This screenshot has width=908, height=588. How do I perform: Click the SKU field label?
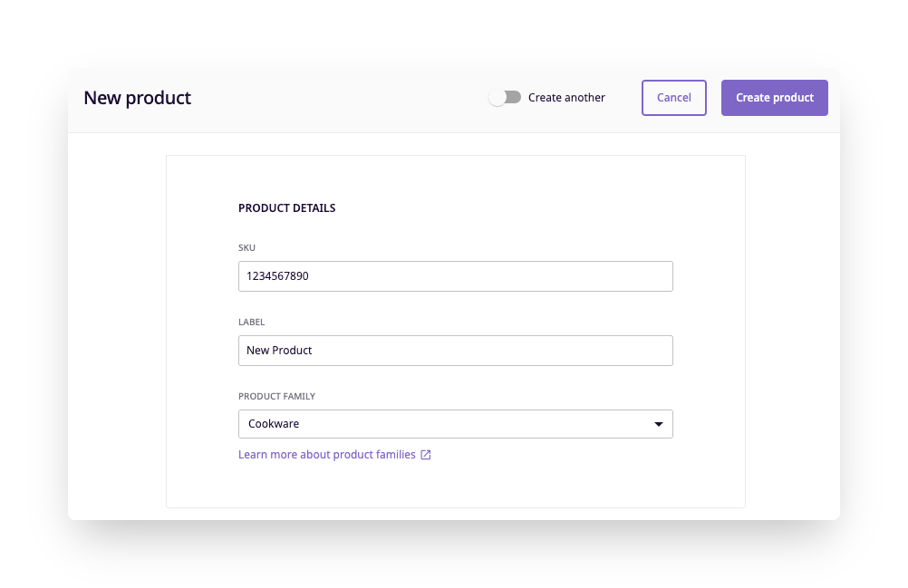coord(246,246)
